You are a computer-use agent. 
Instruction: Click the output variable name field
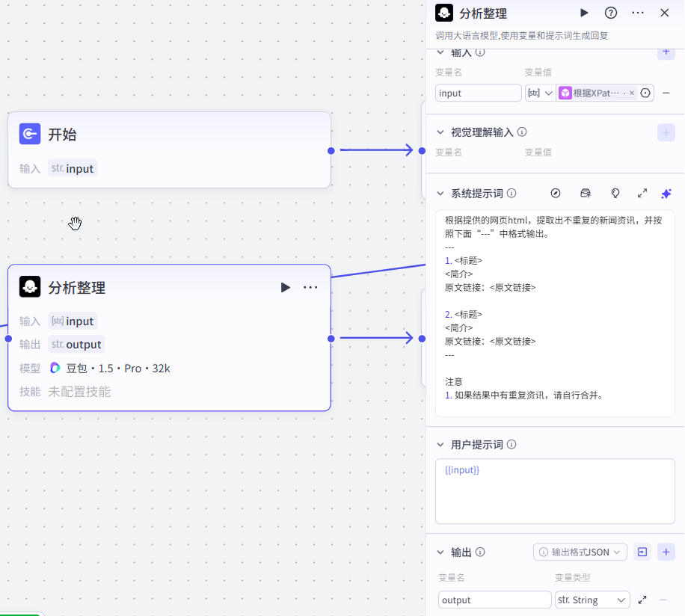click(494, 600)
